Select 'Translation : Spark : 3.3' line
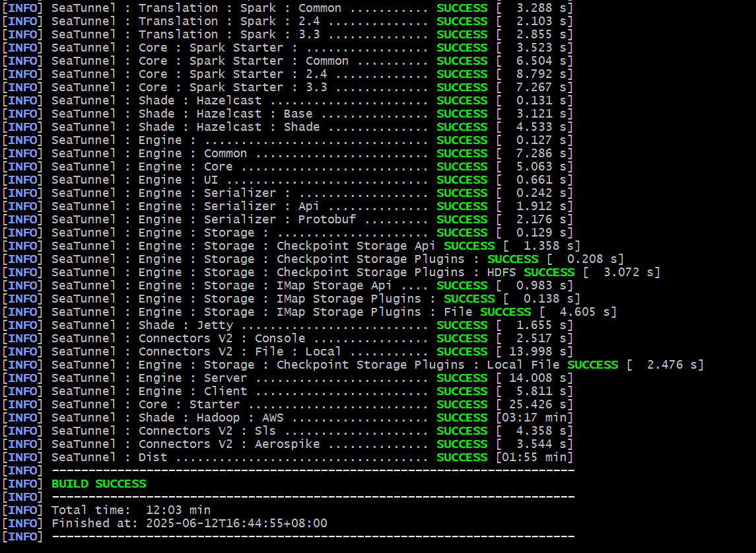Image resolution: width=756 pixels, height=553 pixels. coord(287,34)
